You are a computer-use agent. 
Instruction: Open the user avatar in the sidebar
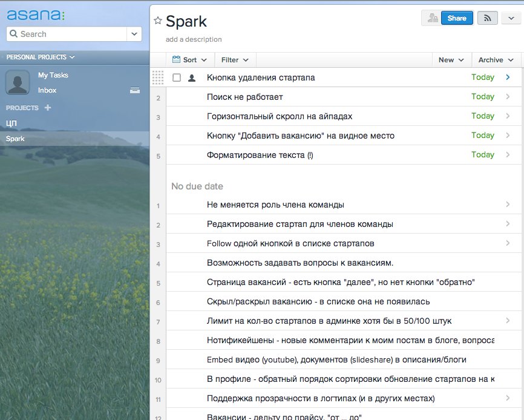click(18, 82)
